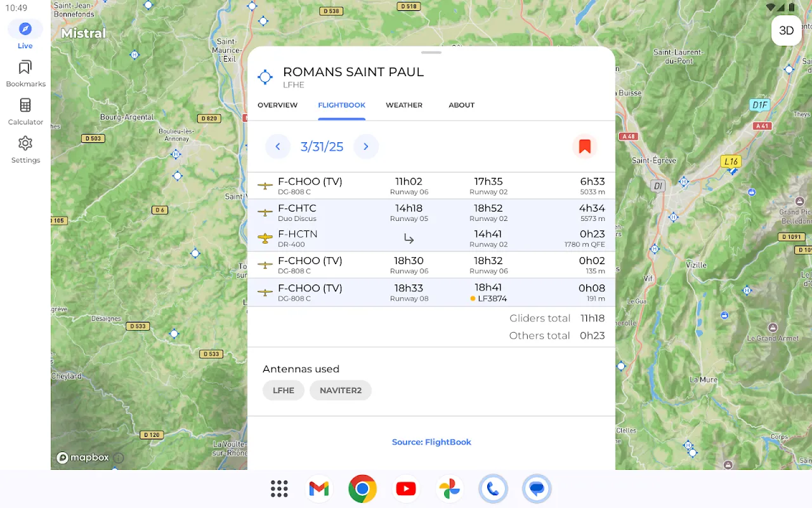Open the Mapbox info icon
812x508 pixels.
pos(119,457)
